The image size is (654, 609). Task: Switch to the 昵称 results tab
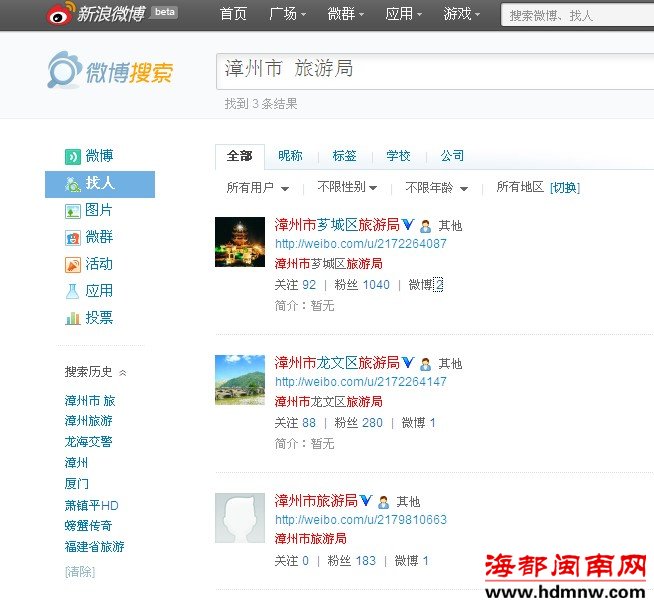point(290,156)
